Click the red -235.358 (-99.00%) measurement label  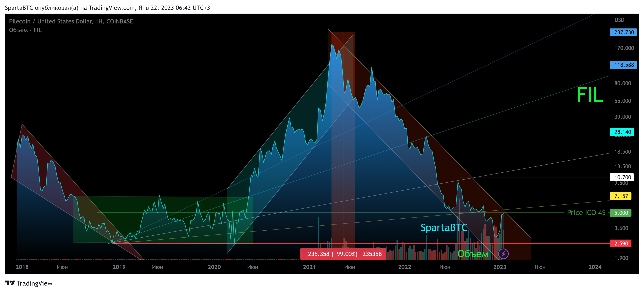click(343, 254)
